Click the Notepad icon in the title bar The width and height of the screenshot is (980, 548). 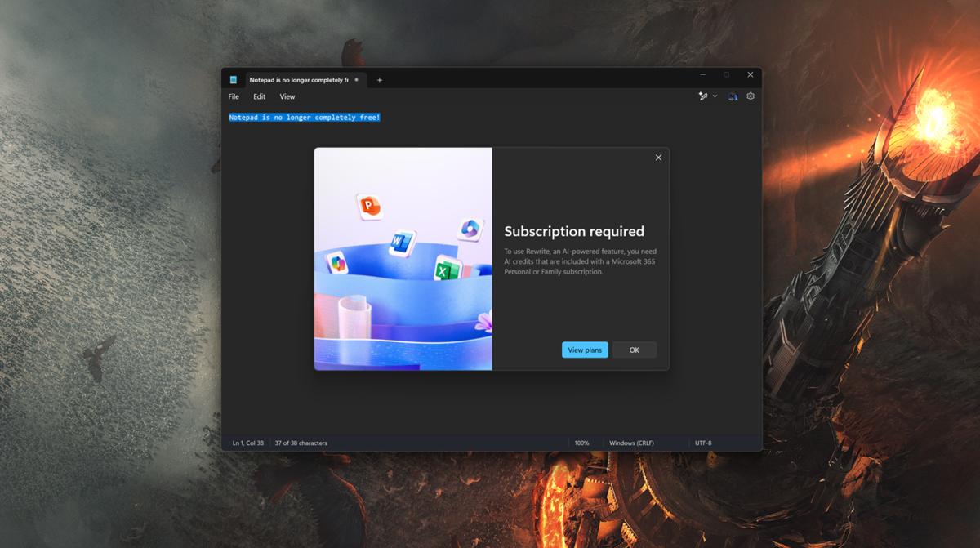coord(234,79)
